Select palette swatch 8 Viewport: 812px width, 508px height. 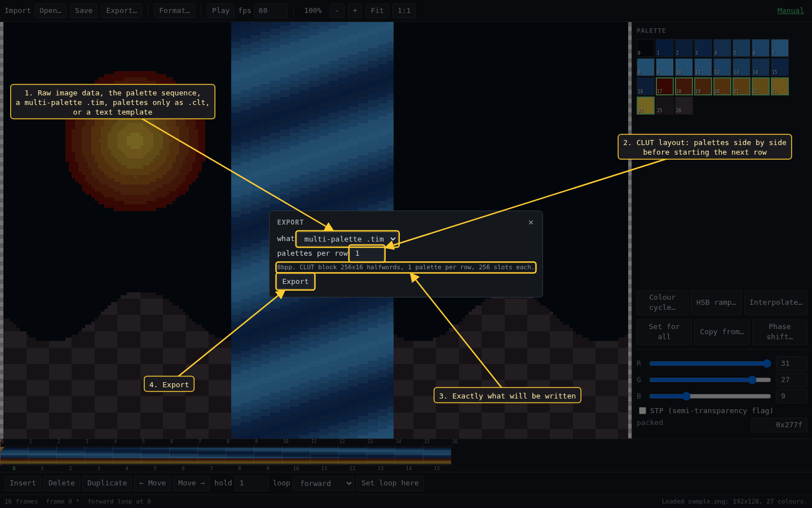[646, 67]
